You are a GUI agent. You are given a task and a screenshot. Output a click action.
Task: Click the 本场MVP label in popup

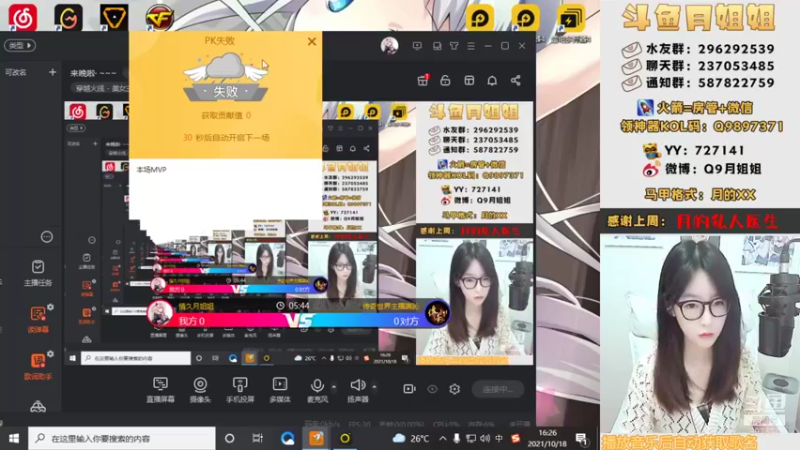[x=152, y=169]
